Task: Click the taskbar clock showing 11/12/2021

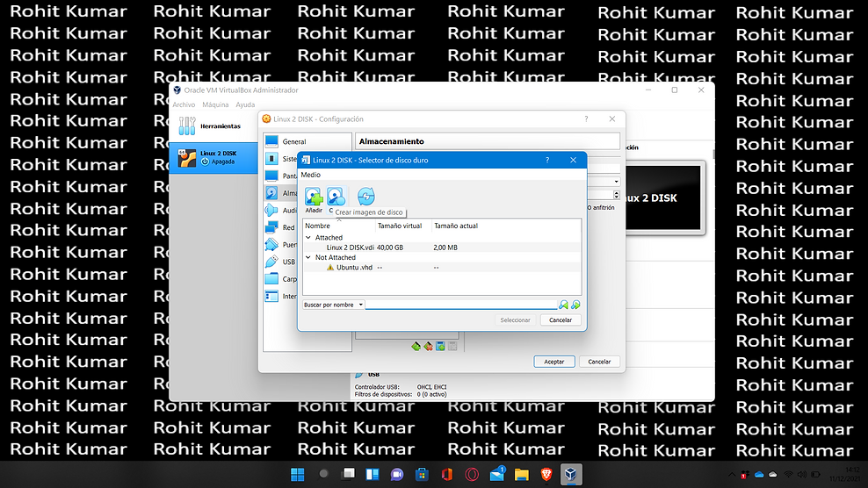Action: click(845, 474)
